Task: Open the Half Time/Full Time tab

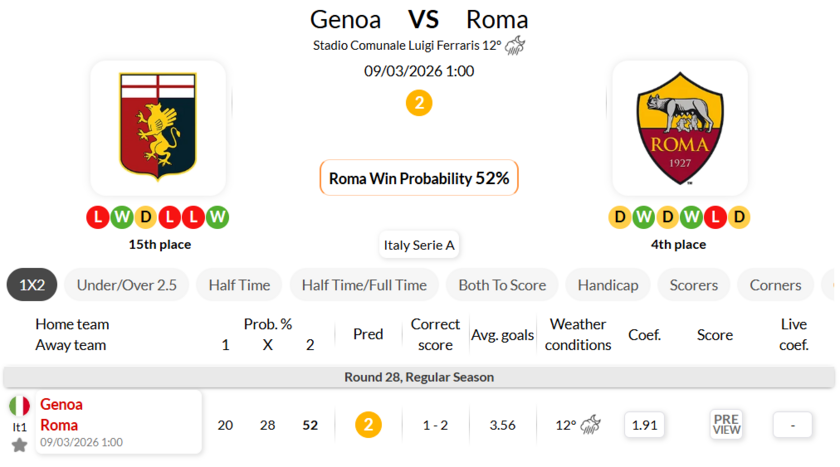Action: tap(364, 285)
